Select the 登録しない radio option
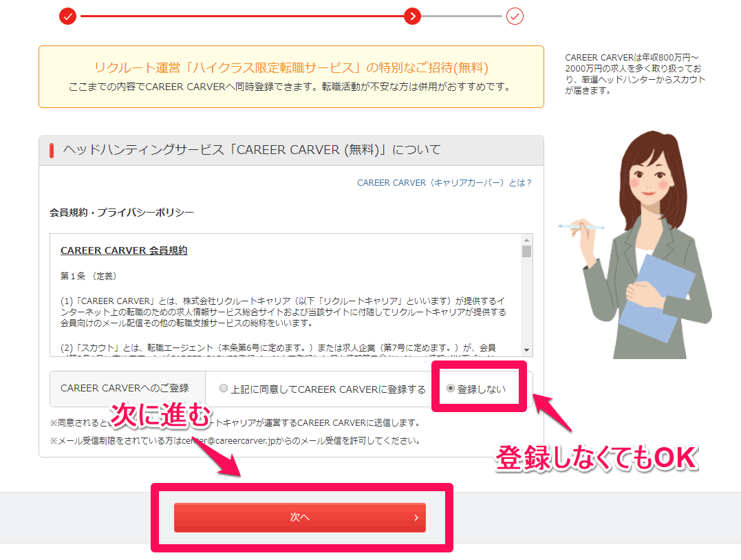Screen dimensions: 741x560 tap(451, 388)
